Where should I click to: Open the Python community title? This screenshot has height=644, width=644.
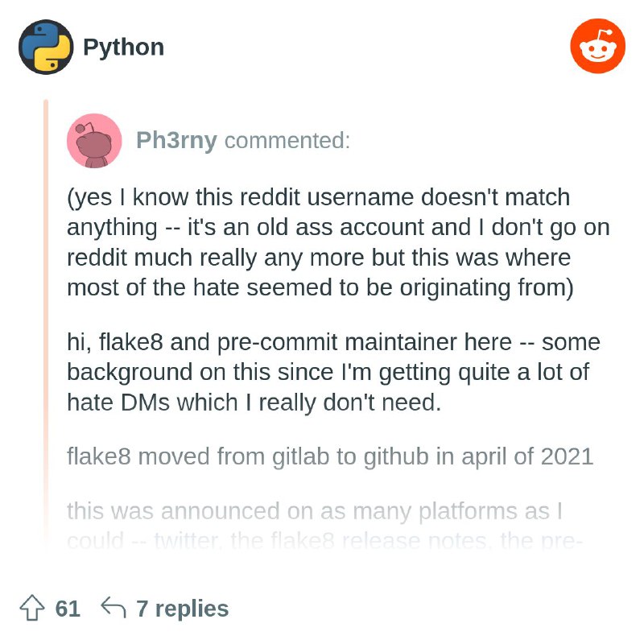[x=124, y=47]
